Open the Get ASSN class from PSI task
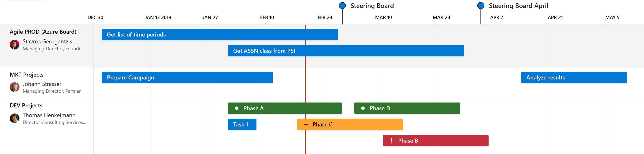Image resolution: width=644 pixels, height=154 pixels. (346, 51)
